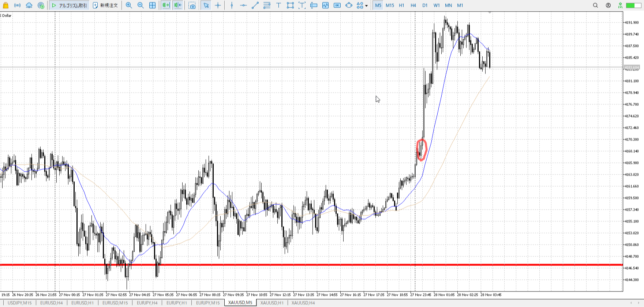
Task: Pick the text label tool
Action: tap(278, 5)
